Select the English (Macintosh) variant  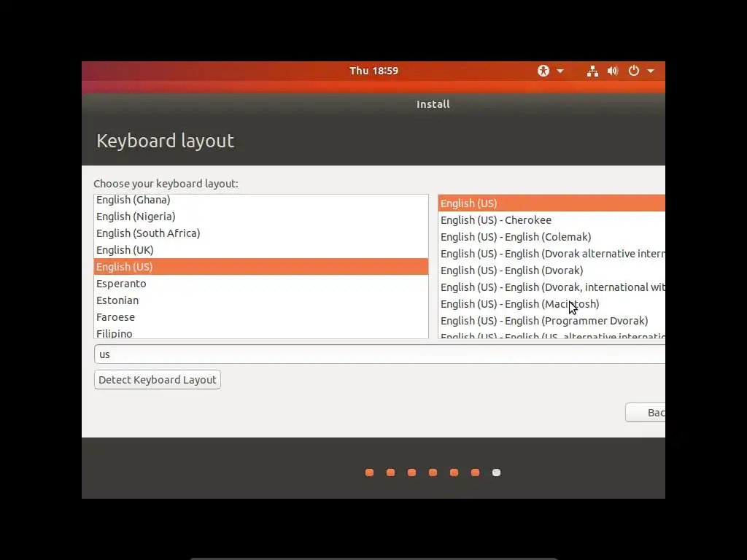[551, 304]
